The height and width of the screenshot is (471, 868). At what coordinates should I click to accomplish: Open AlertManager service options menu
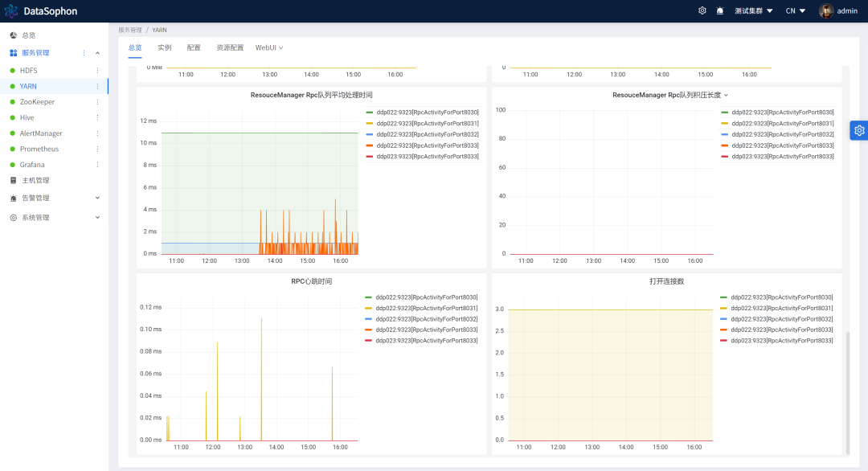(97, 133)
